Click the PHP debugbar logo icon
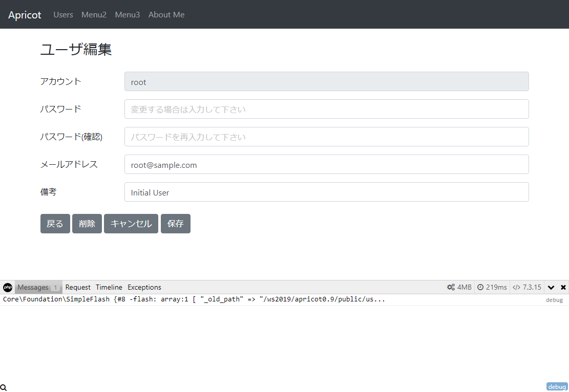Viewport: 569px width, 392px height. click(x=8, y=287)
